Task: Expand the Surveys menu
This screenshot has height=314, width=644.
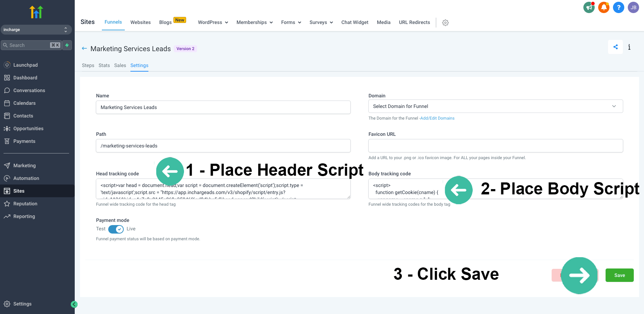Action: coord(321,22)
